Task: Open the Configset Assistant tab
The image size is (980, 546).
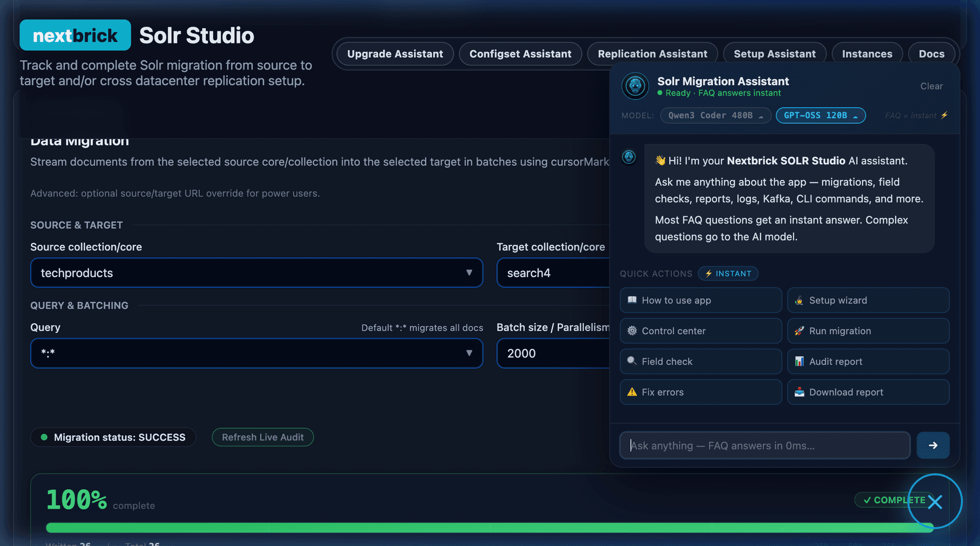Action: tap(520, 54)
